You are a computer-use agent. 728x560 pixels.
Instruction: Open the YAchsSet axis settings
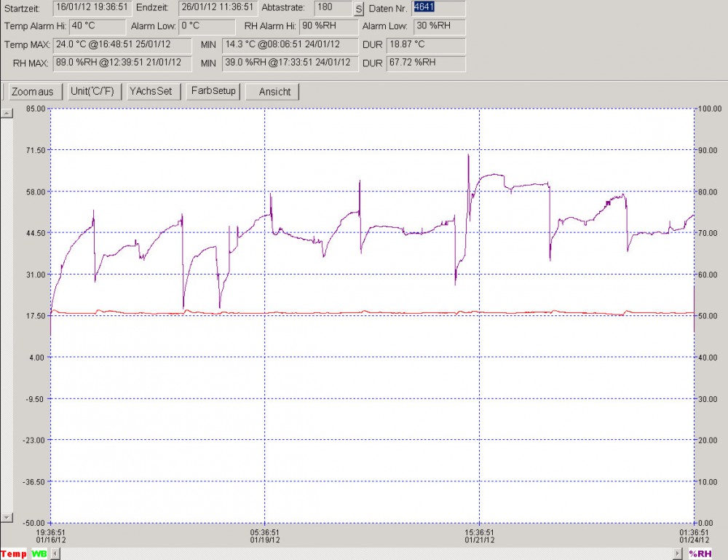click(150, 92)
